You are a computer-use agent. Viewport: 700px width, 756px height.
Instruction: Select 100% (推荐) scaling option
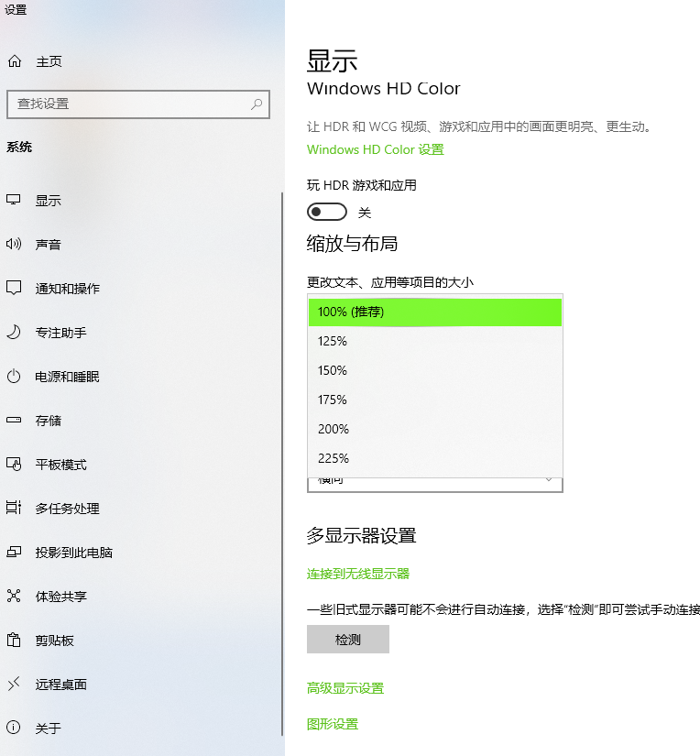(435, 312)
